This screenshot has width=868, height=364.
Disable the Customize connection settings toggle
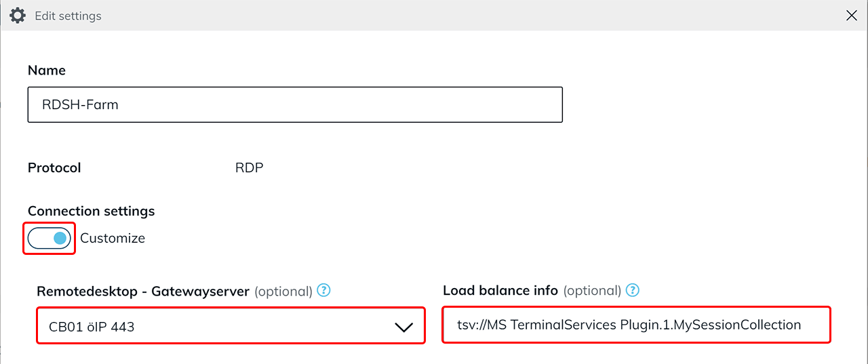point(50,238)
